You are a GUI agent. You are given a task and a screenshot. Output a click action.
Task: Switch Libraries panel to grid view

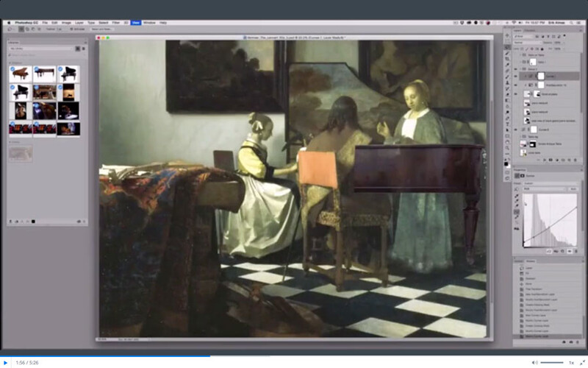[78, 49]
